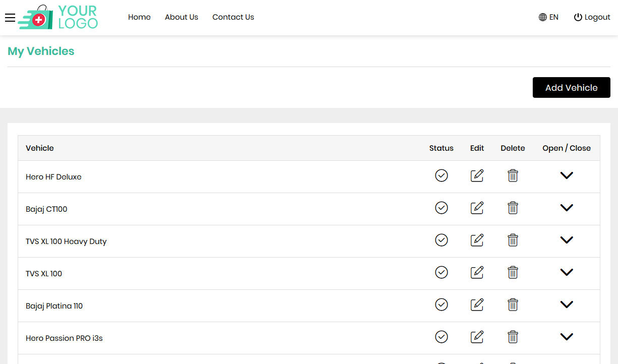
Task: Expand the Hero Passion PRO i3s row
Action: tap(567, 337)
